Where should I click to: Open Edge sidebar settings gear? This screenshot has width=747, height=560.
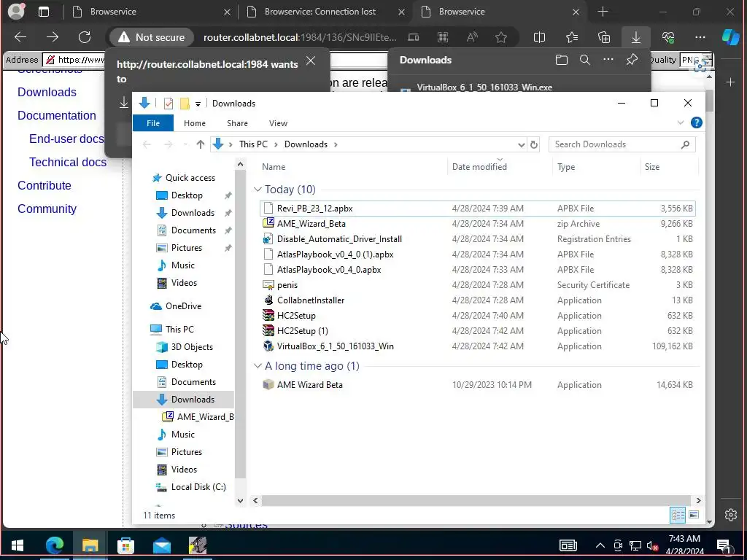coord(731,515)
